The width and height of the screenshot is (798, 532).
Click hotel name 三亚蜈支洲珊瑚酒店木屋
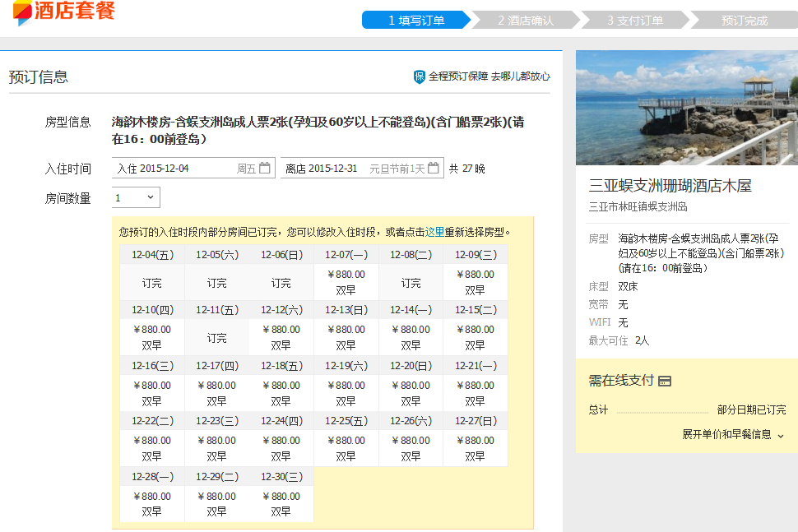(x=670, y=186)
